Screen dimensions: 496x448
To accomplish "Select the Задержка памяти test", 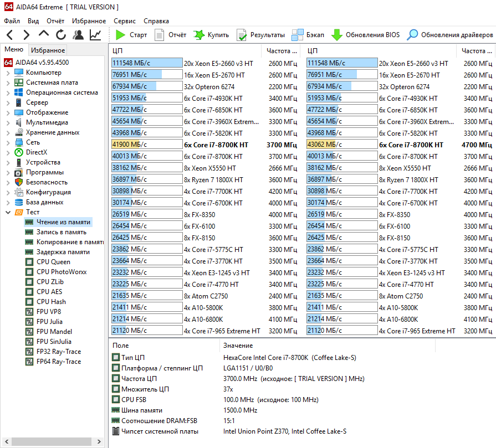I will tap(63, 252).
